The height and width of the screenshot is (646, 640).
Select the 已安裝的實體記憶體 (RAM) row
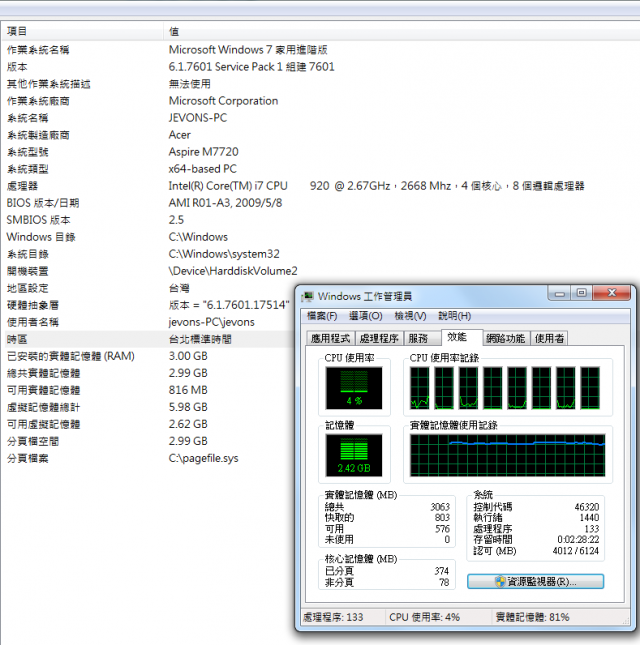click(x=148, y=356)
